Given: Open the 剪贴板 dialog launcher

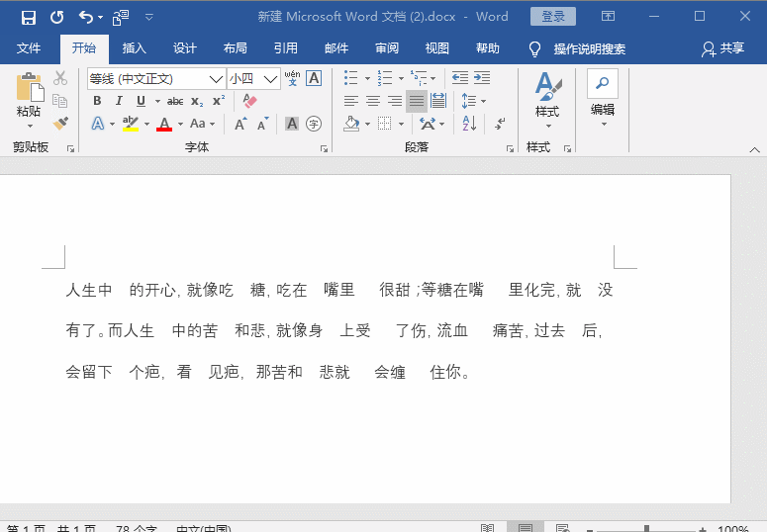Looking at the screenshot, I should coord(71,148).
